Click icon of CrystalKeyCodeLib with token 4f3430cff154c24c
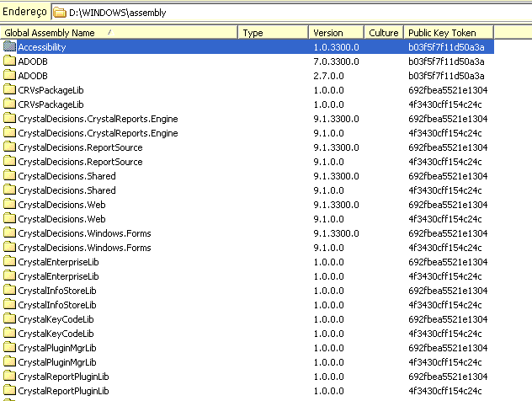Image resolution: width=532 pixels, height=401 pixels. point(9,333)
